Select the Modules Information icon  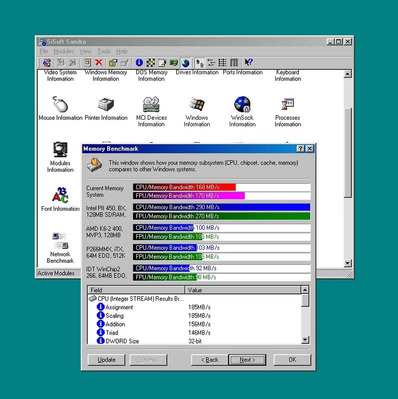(60, 149)
